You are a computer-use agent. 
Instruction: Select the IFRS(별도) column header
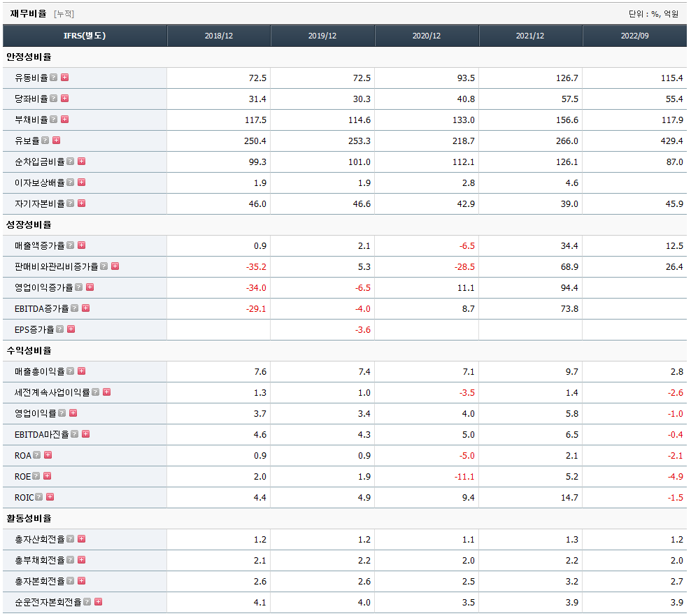[85, 36]
